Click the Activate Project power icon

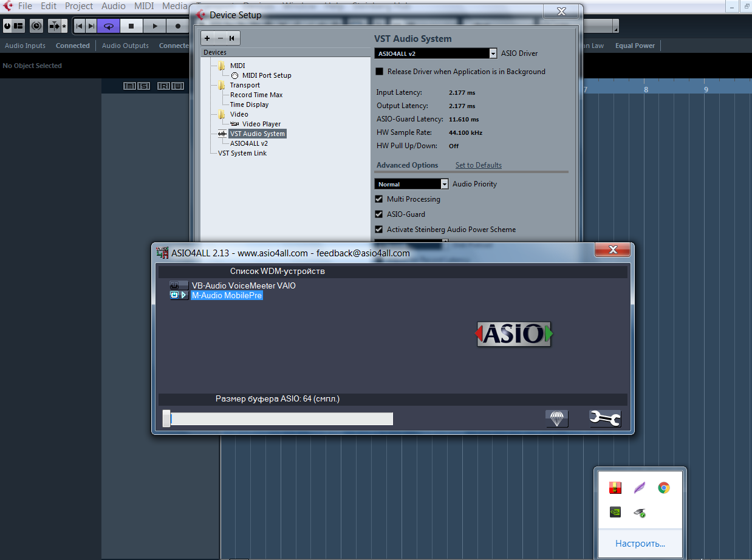coord(7,26)
